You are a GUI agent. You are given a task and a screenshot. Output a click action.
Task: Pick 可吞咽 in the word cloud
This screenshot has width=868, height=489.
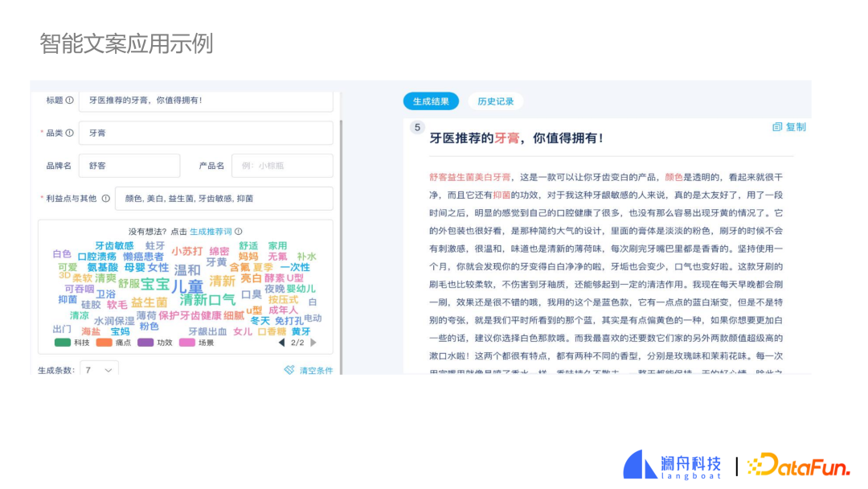click(80, 289)
